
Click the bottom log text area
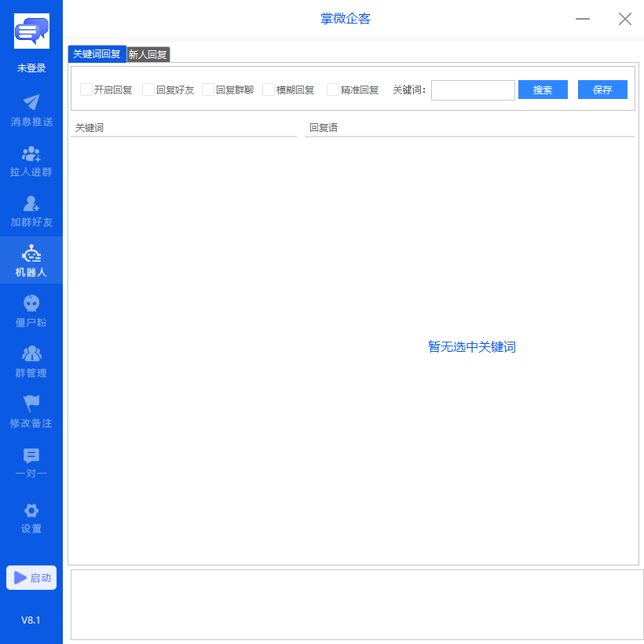click(x=357, y=604)
